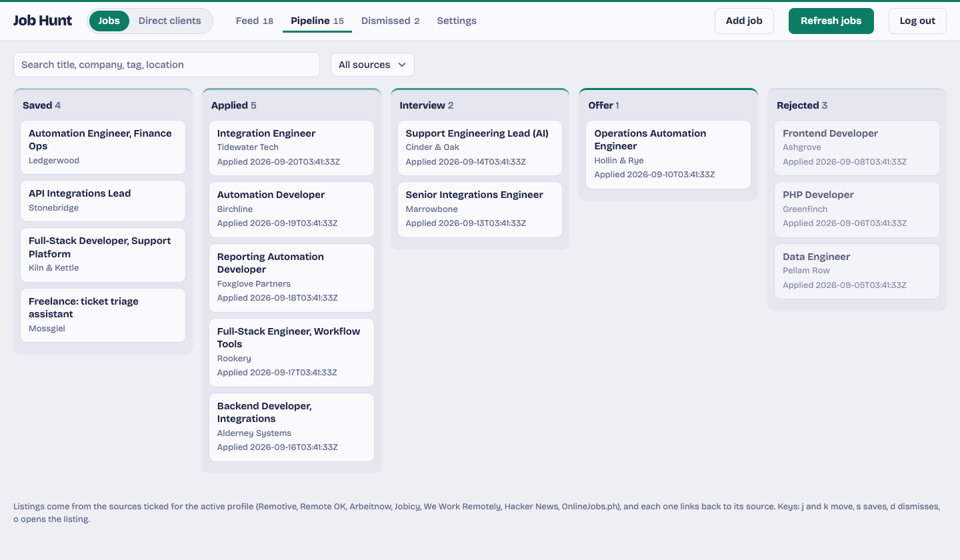Click the Refresh jobs button
Screen dimensions: 960x560
[831, 21]
